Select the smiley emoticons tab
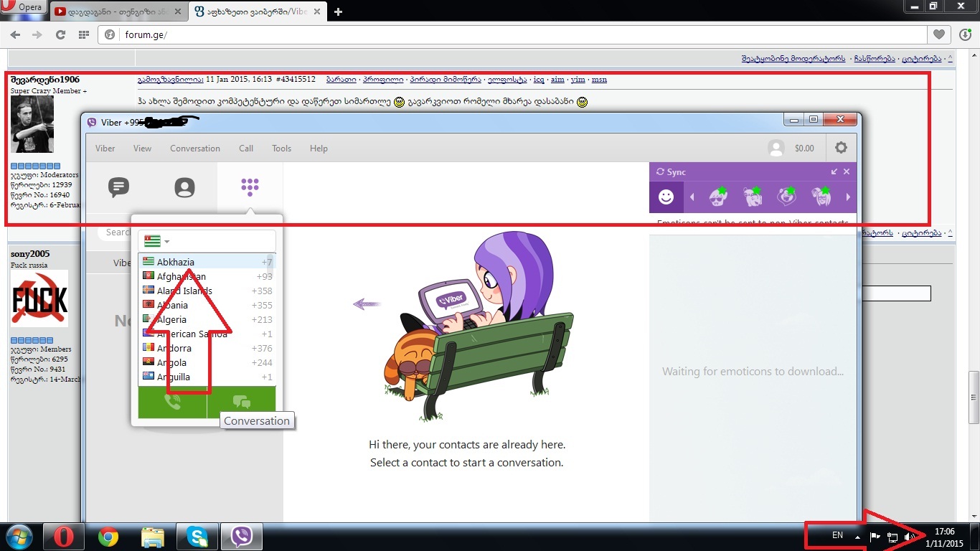 (666, 197)
